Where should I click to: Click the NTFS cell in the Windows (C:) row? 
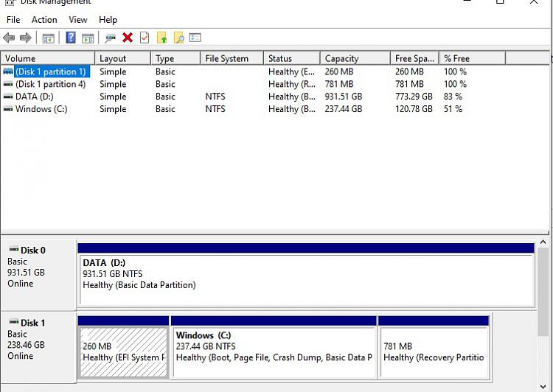point(215,109)
